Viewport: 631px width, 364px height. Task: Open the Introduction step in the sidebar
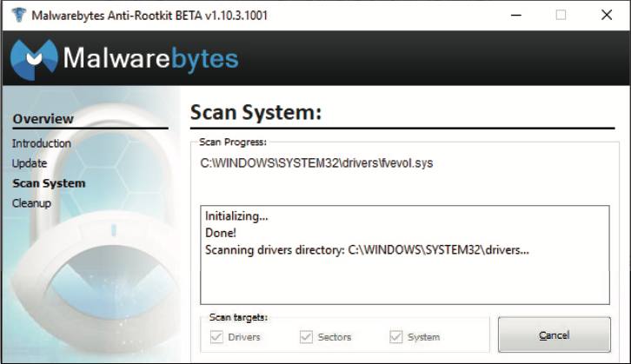[42, 143]
